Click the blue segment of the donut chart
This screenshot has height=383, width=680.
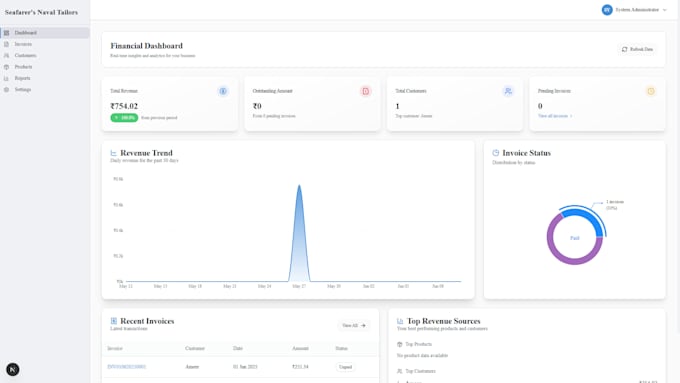pyautogui.click(x=588, y=217)
